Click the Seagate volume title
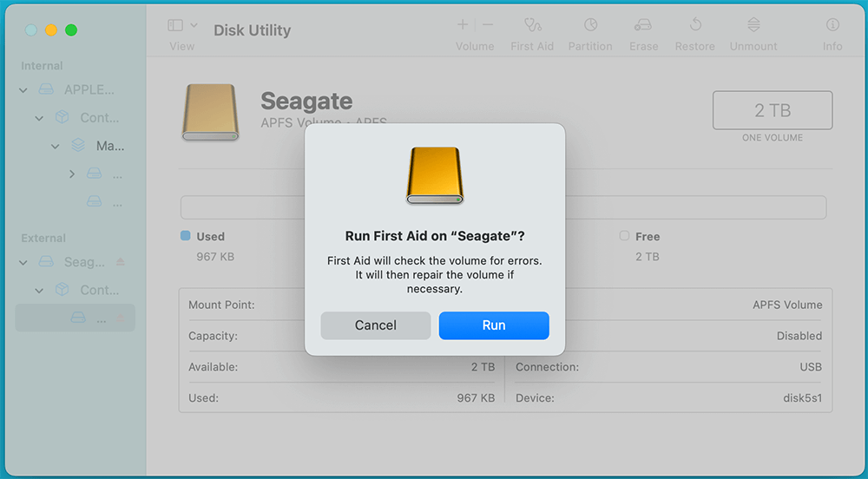Image resolution: width=868 pixels, height=479 pixels. [306, 102]
